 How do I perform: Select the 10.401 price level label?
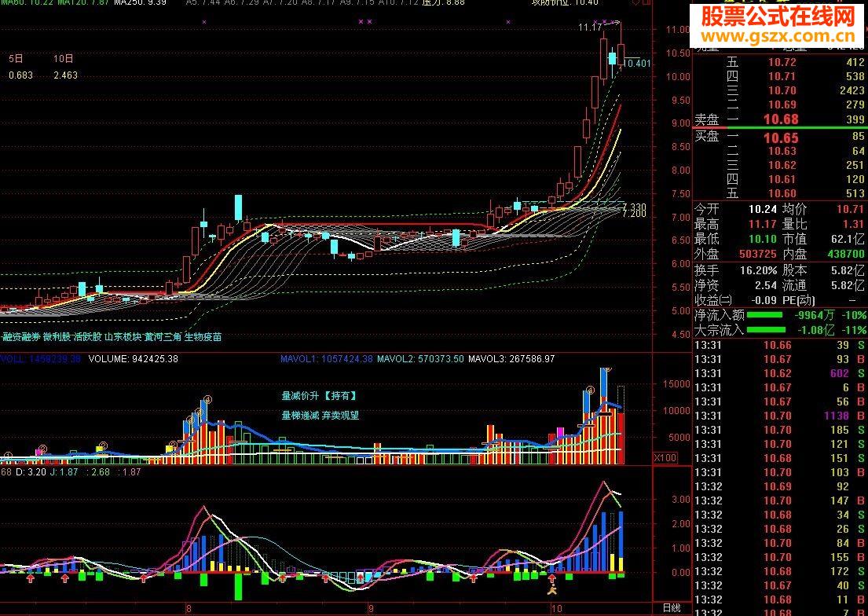(637, 63)
